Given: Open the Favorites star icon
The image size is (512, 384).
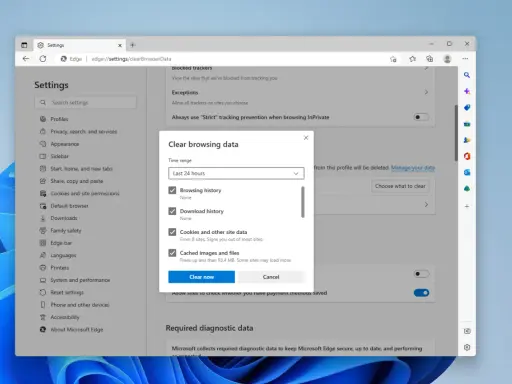Looking at the screenshot, I should coord(412,59).
